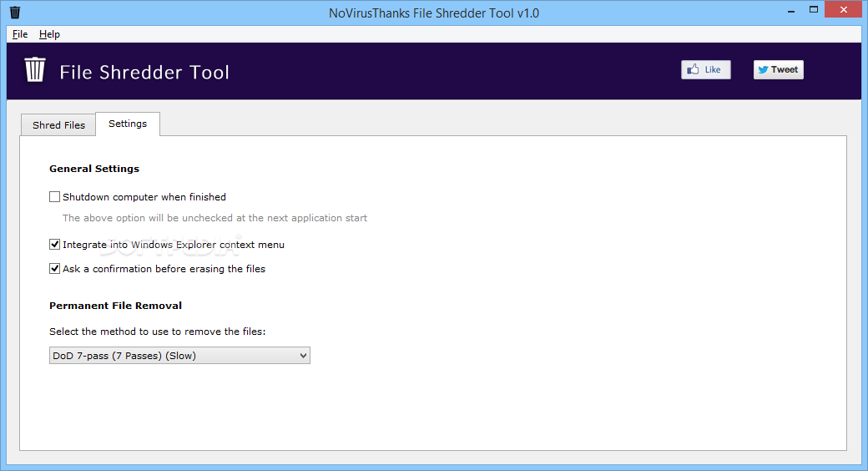Click the 'Permanent File Removal' heading
This screenshot has height=471, width=868.
click(x=116, y=306)
